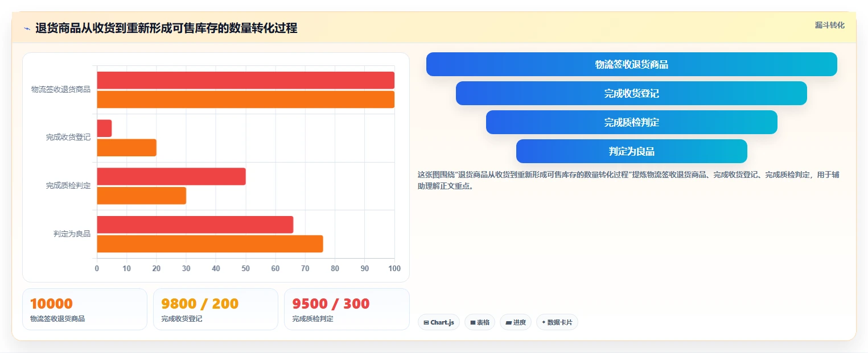Click the x-axis tick label 100
868x353 pixels.
coord(394,268)
